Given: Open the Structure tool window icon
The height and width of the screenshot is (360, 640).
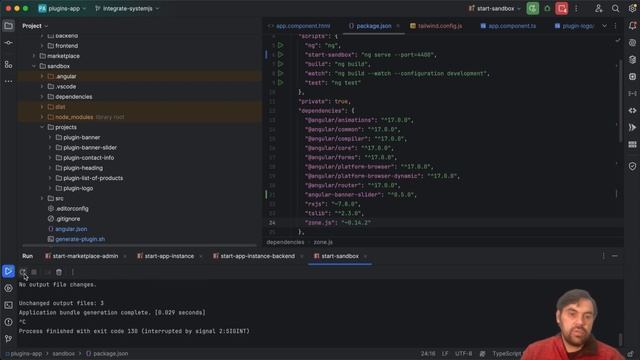Looking at the screenshot, I should (8, 64).
